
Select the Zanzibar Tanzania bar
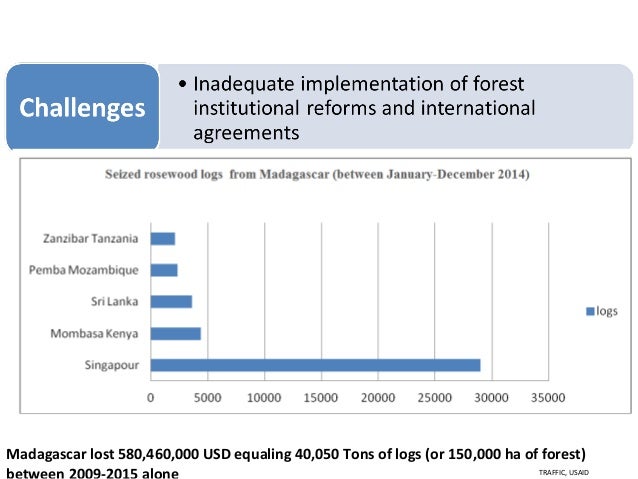pyautogui.click(x=163, y=238)
